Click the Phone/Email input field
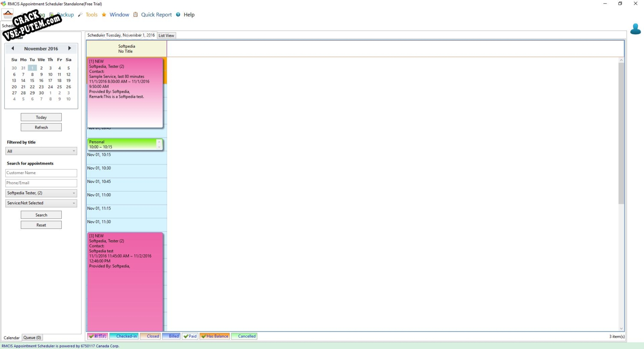The height and width of the screenshot is (349, 644). (41, 183)
